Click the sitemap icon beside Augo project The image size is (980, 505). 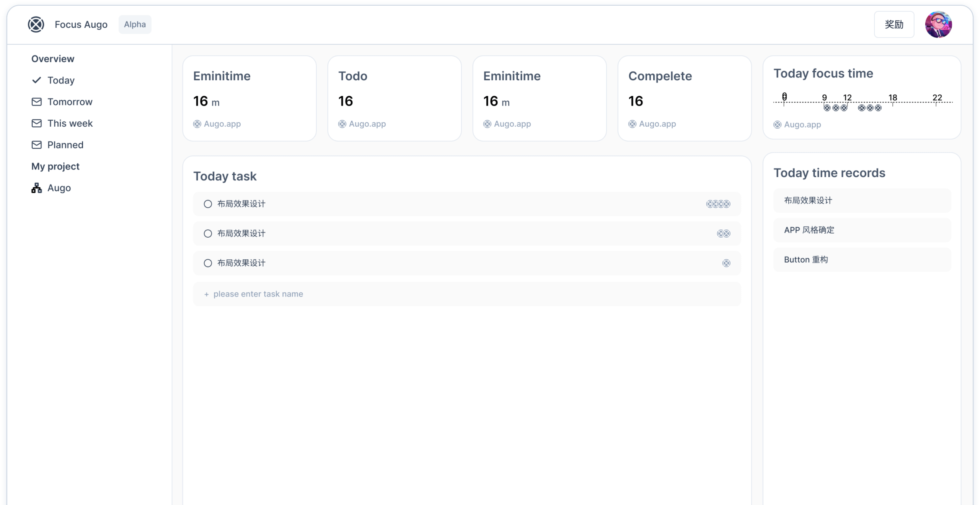click(x=36, y=188)
